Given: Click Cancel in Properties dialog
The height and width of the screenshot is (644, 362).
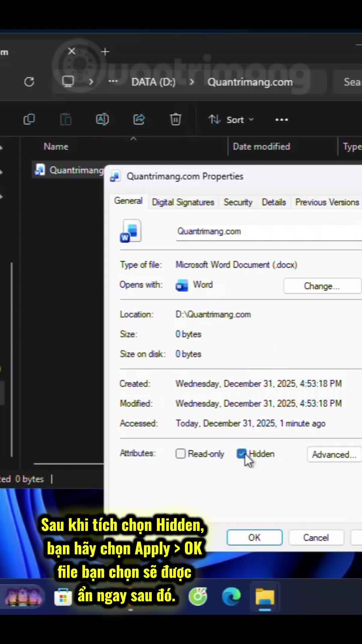Looking at the screenshot, I should click(x=316, y=538).
